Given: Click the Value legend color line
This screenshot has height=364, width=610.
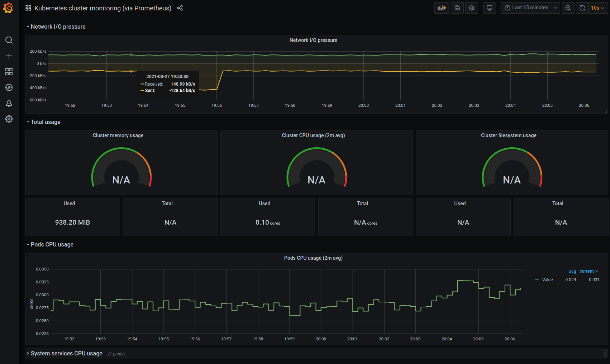Looking at the screenshot, I should coord(537,280).
